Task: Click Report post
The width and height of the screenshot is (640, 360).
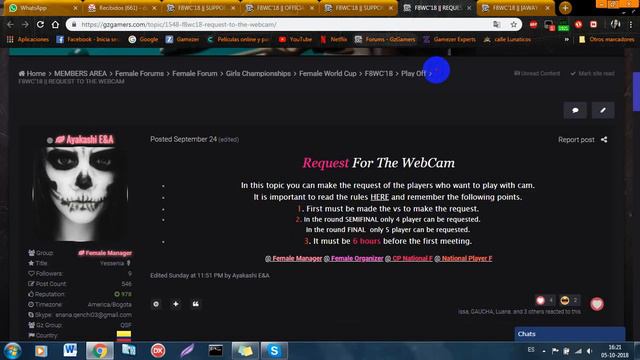Action: pyautogui.click(x=576, y=140)
